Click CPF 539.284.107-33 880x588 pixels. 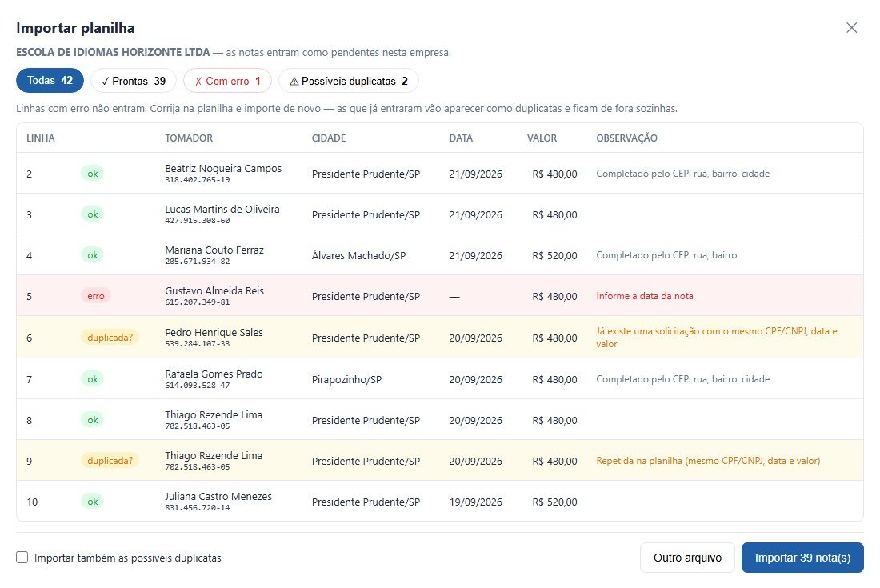click(x=198, y=343)
